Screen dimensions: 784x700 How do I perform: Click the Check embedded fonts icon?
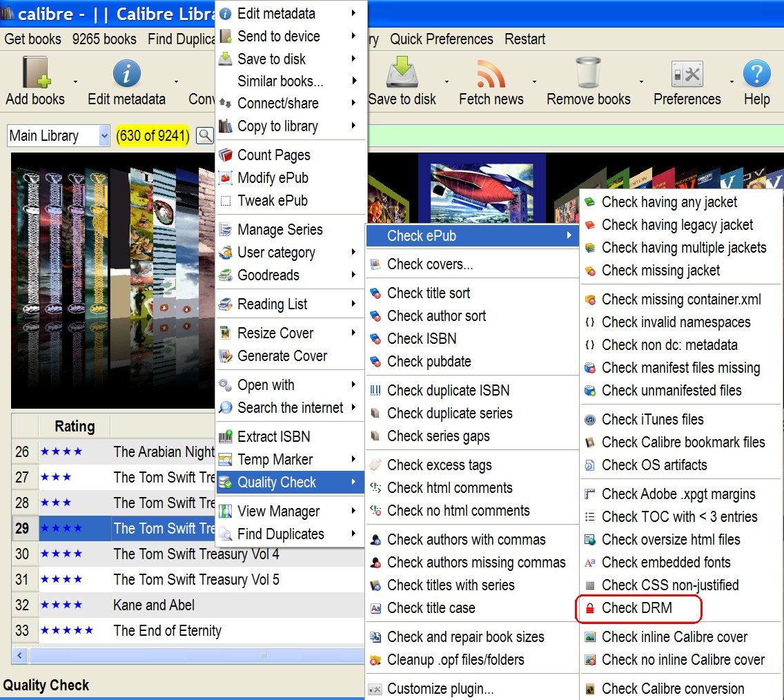pos(590,563)
